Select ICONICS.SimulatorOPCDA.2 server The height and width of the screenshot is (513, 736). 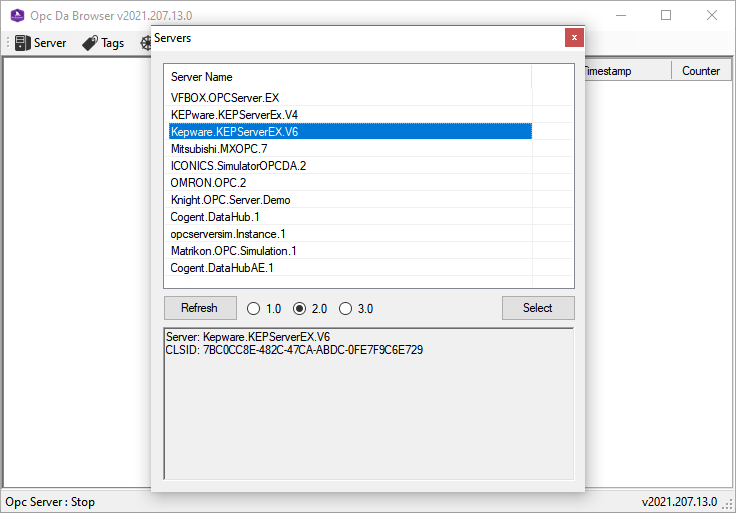pyautogui.click(x=350, y=166)
